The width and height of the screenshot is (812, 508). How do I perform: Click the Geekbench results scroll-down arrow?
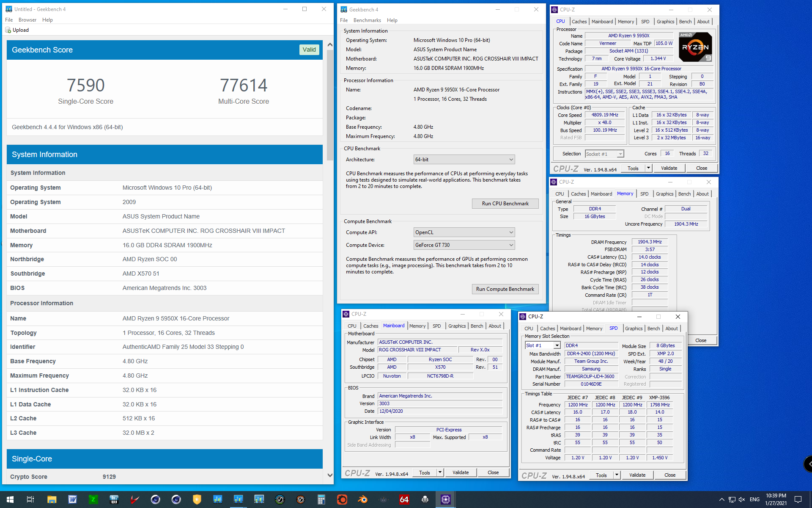point(330,475)
